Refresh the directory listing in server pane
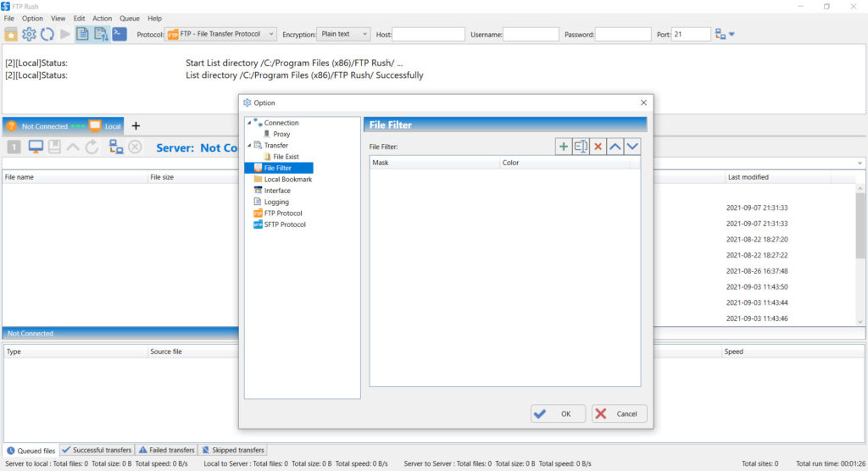868x471 pixels. (x=92, y=147)
